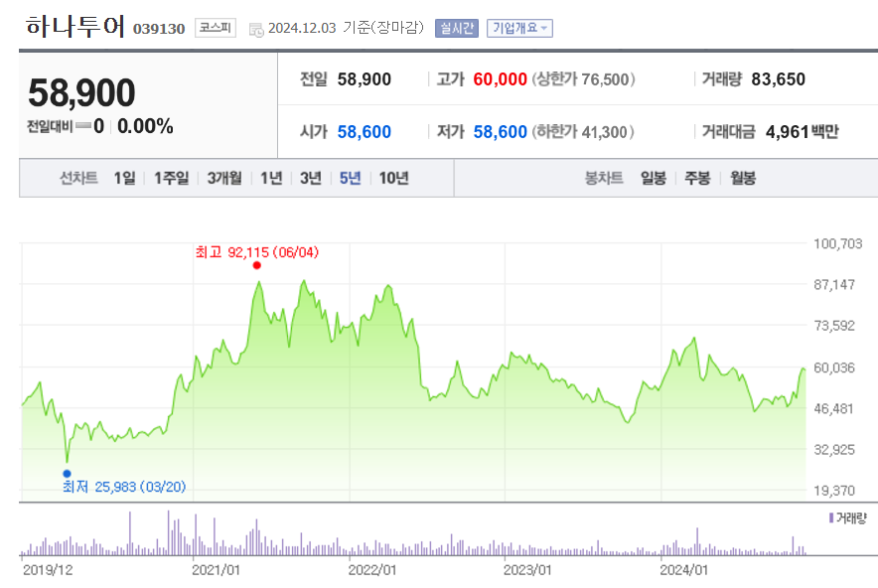Select the 1주일 line chart tab
Screen dimensions: 878x588
point(172,178)
